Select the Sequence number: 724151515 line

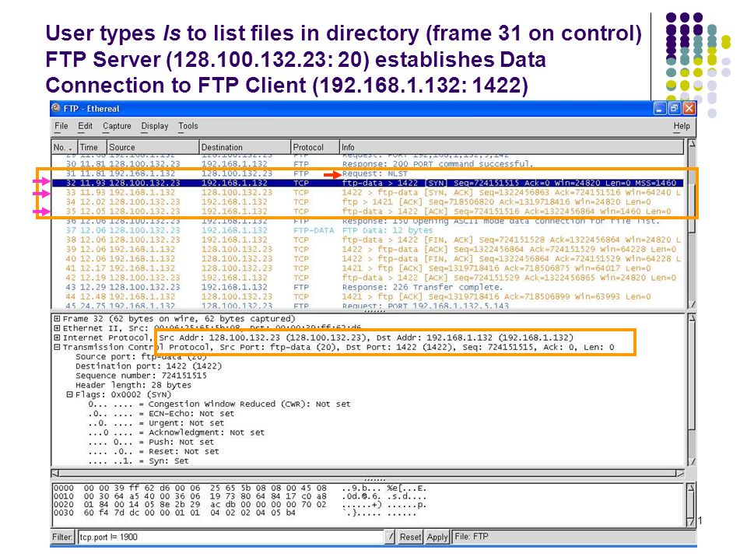pos(141,376)
